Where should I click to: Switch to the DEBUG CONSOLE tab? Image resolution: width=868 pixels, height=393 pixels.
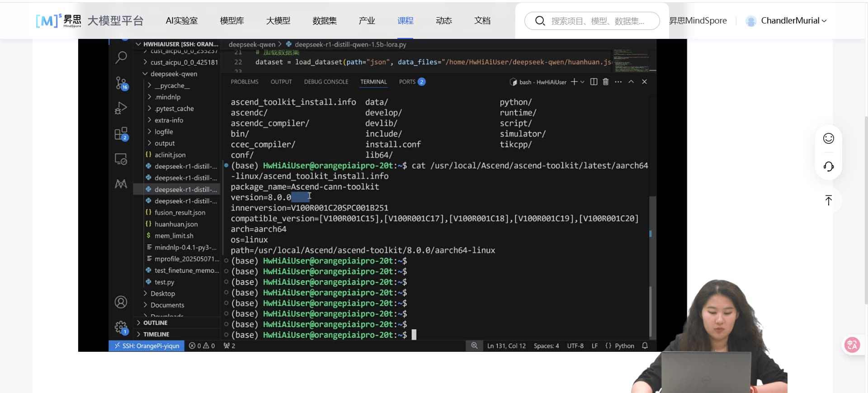[326, 82]
